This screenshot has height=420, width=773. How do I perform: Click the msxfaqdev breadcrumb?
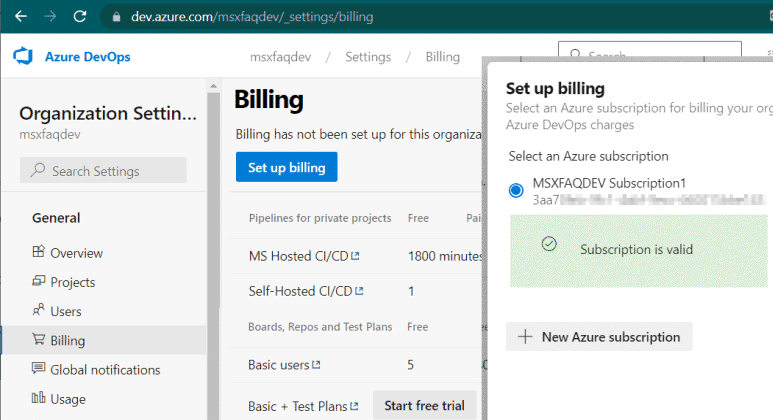tap(281, 57)
